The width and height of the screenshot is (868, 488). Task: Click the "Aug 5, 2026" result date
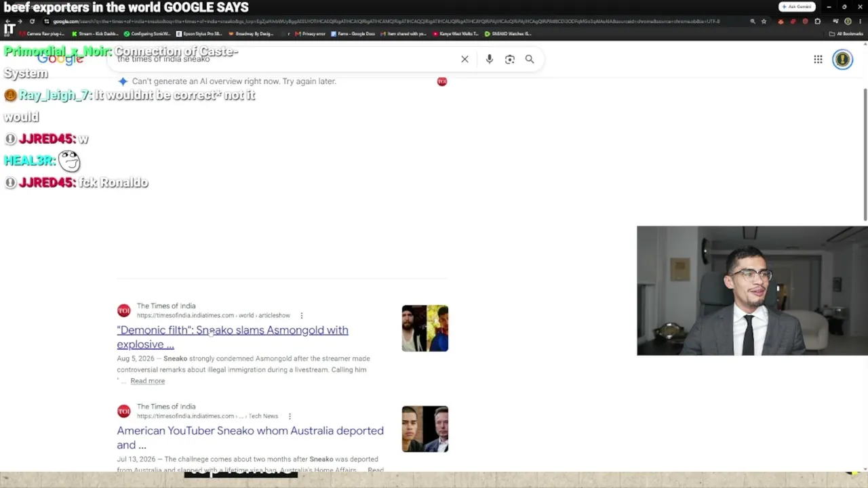click(x=136, y=359)
